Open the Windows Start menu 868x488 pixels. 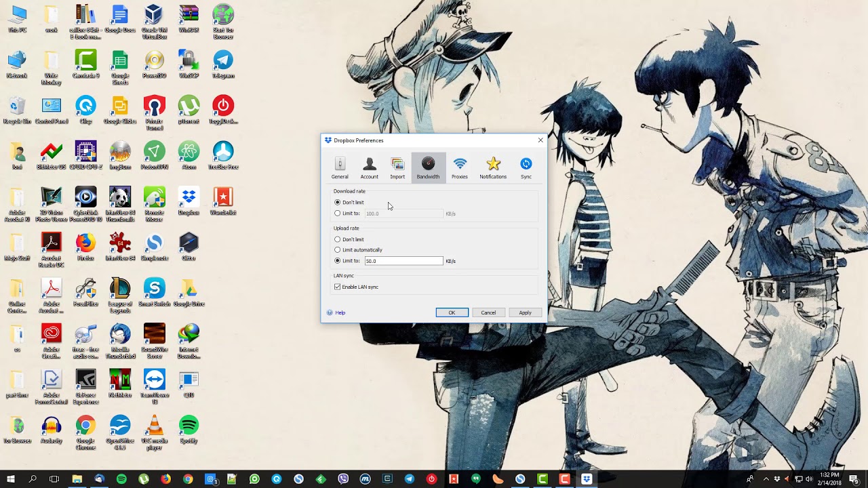click(11, 479)
